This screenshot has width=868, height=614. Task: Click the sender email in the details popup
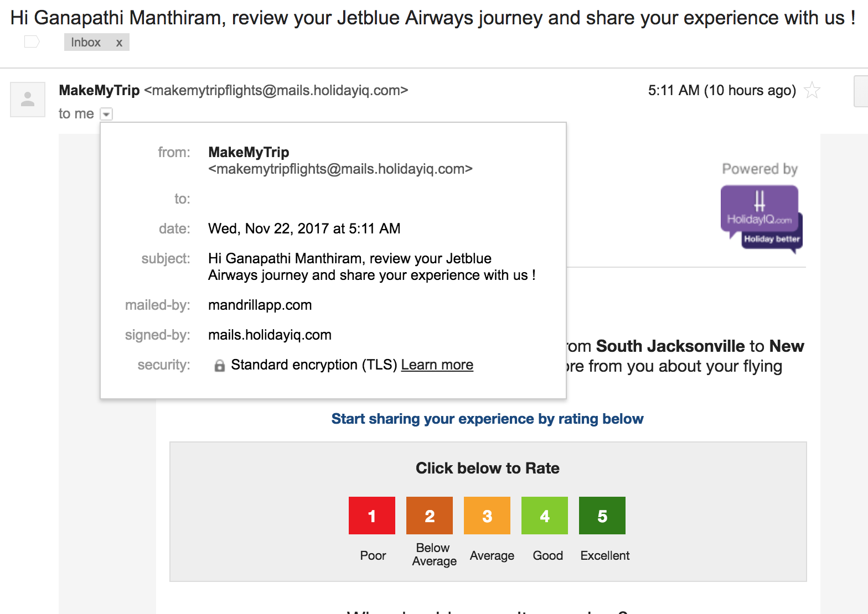340,169
